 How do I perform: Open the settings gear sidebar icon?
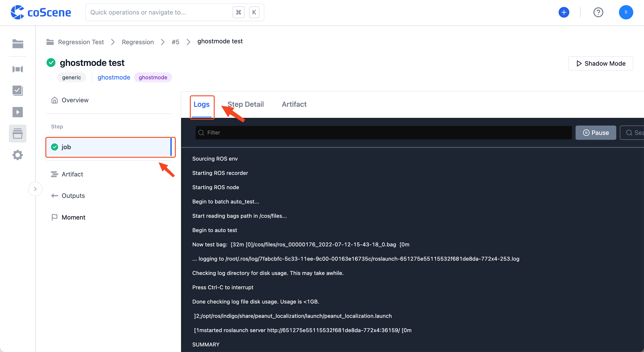[x=18, y=155]
